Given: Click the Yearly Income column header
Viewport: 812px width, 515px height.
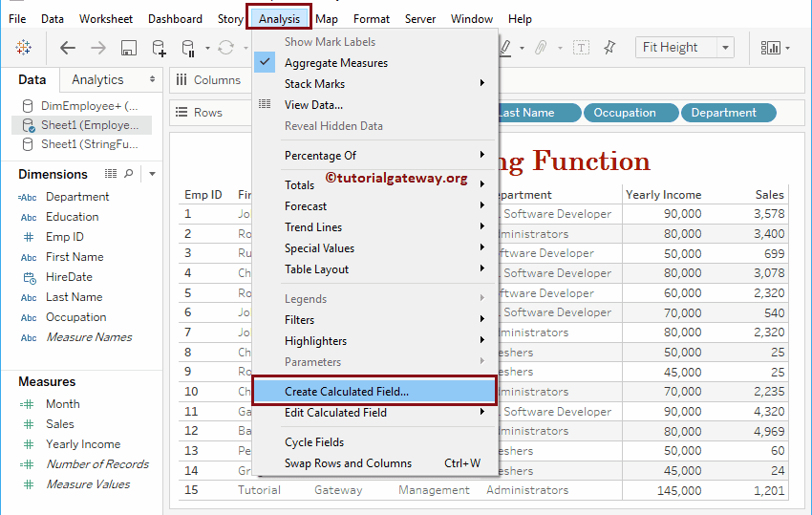Looking at the screenshot, I should (x=663, y=195).
